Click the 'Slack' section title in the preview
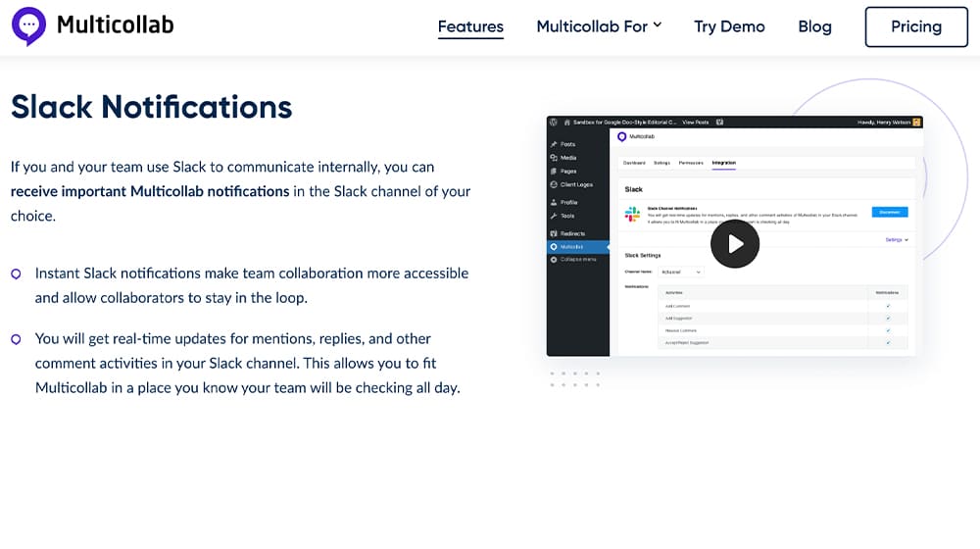980x549 pixels. click(x=634, y=189)
